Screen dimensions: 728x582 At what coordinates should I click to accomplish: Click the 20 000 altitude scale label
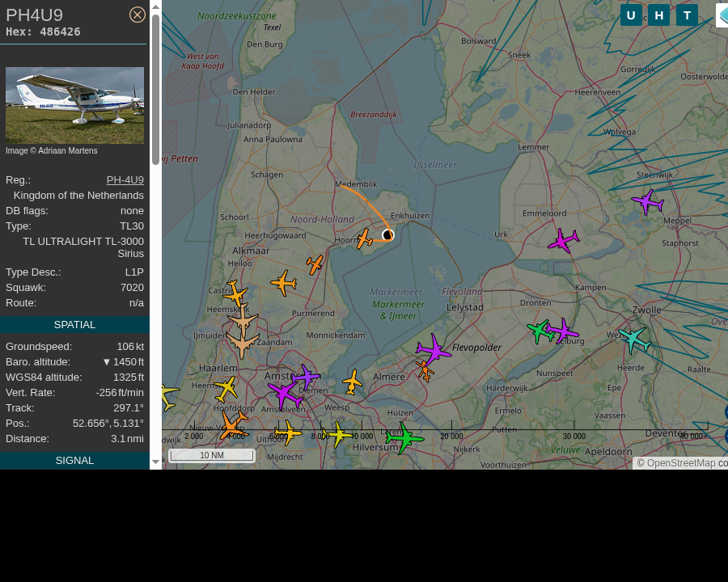pyautogui.click(x=451, y=436)
